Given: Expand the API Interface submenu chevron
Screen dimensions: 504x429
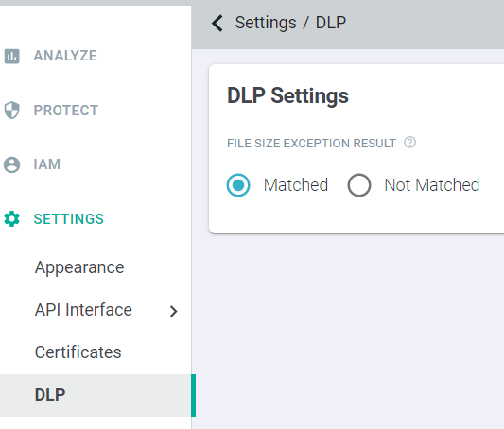Looking at the screenshot, I should point(174,311).
